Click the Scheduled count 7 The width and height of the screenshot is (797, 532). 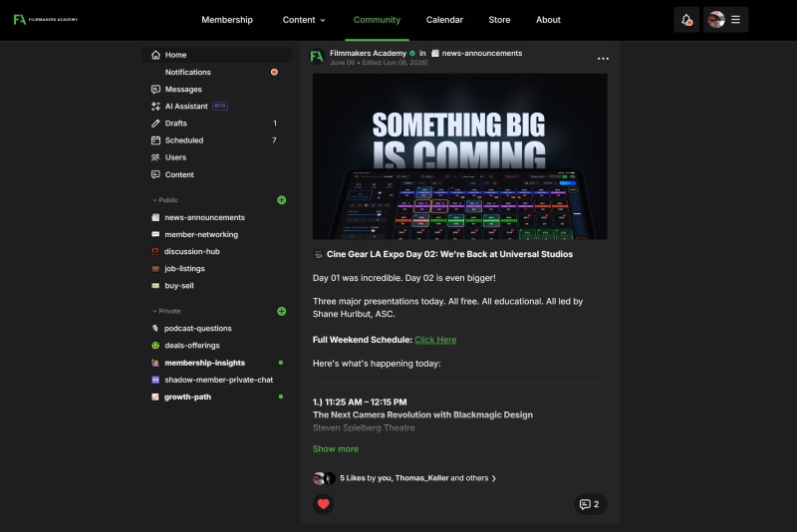click(275, 140)
